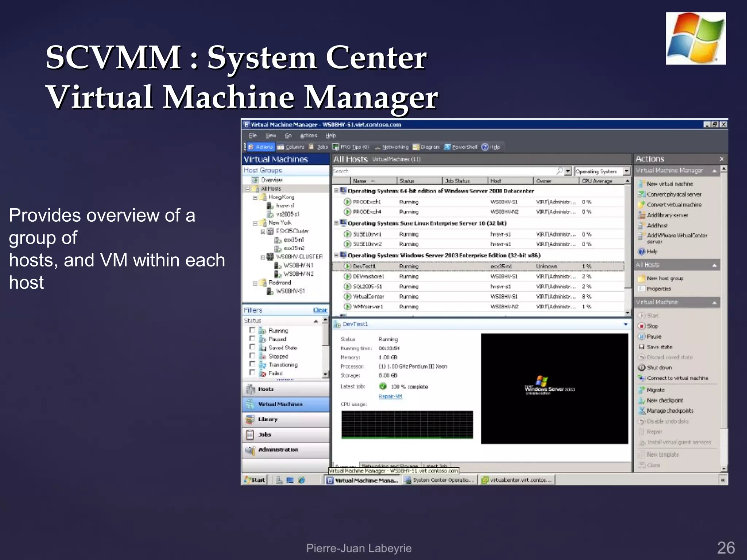Viewport: 747px width, 560px height.
Task: Open the Jobs view pane
Action: point(286,435)
